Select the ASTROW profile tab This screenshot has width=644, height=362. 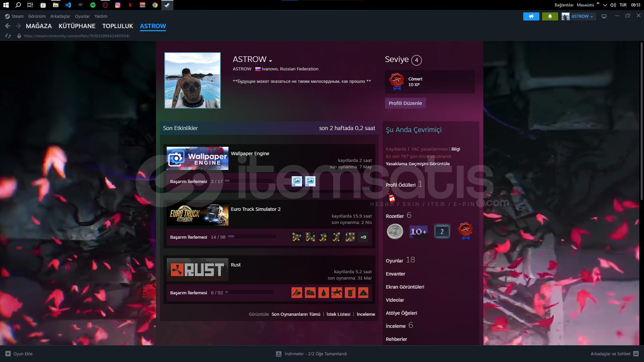click(153, 26)
